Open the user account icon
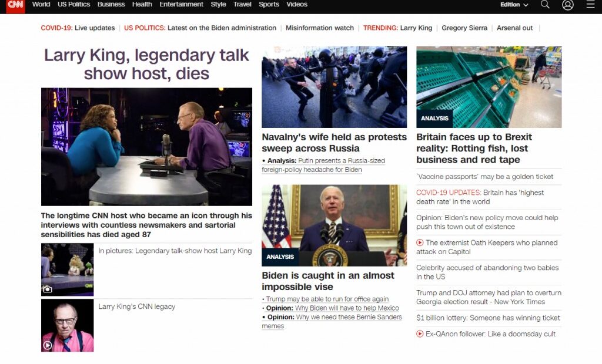This screenshot has width=602, height=364. click(x=568, y=5)
